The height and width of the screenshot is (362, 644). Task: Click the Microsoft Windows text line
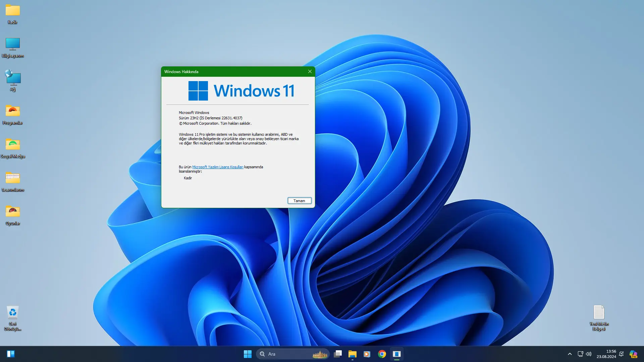(x=194, y=113)
